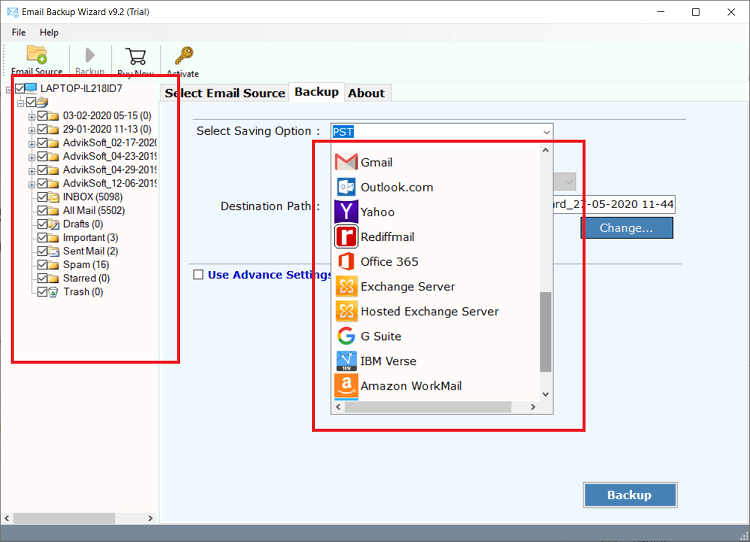Click the Activate key icon
Image resolution: width=750 pixels, height=542 pixels.
point(184,55)
